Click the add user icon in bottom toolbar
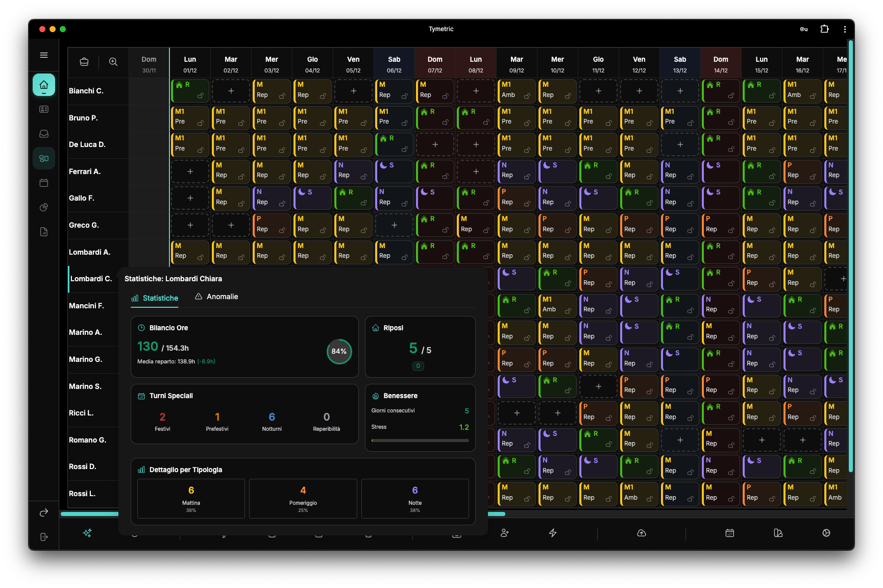Viewport: 883px width, 588px height. tap(505, 533)
